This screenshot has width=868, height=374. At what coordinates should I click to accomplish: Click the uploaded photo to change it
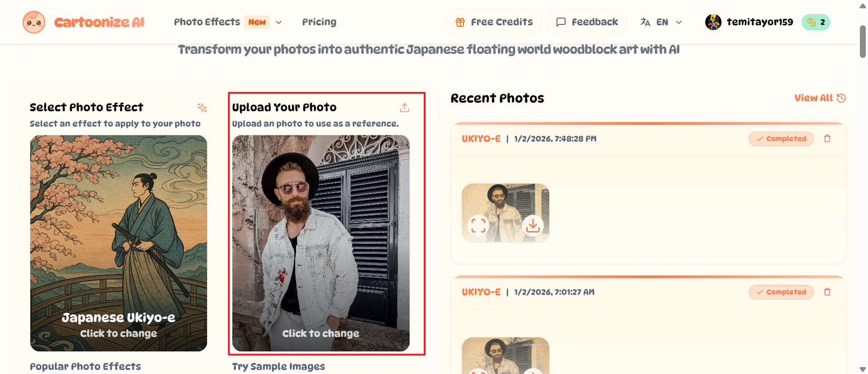321,243
